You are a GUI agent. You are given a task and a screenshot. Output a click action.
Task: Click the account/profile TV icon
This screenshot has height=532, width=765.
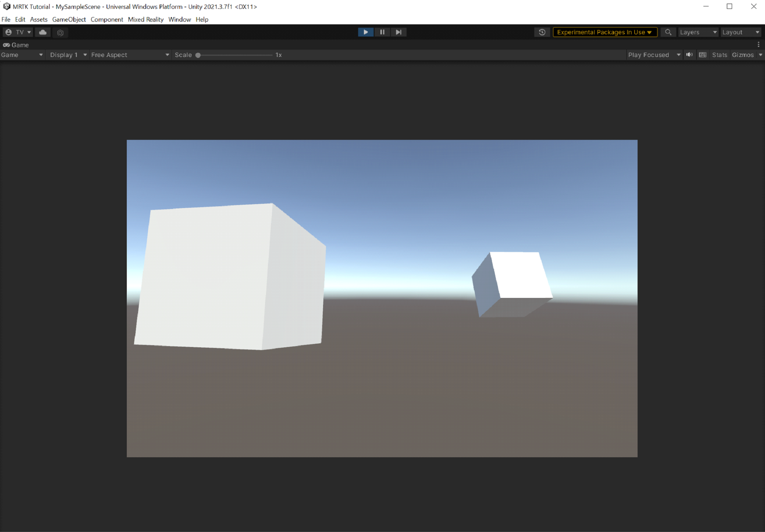pos(9,32)
